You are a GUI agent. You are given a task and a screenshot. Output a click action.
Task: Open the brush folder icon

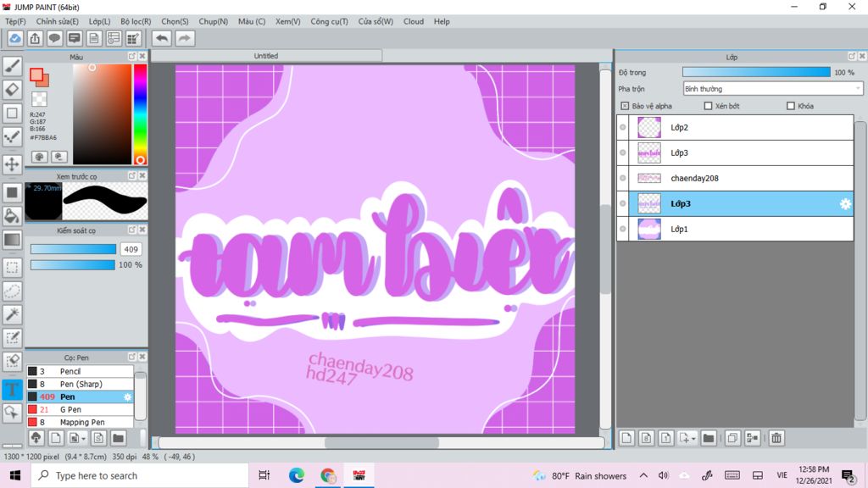point(118,438)
